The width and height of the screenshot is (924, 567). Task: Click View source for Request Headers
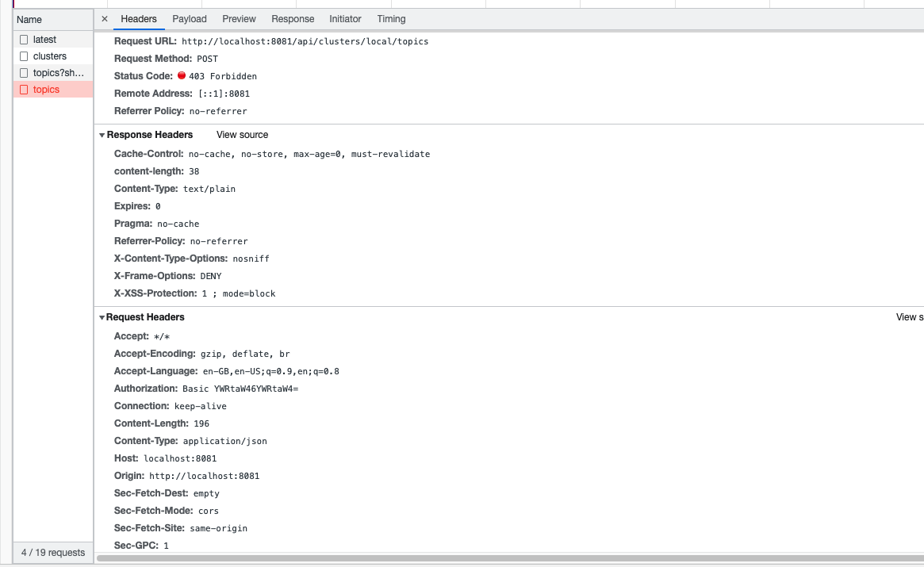[911, 316]
